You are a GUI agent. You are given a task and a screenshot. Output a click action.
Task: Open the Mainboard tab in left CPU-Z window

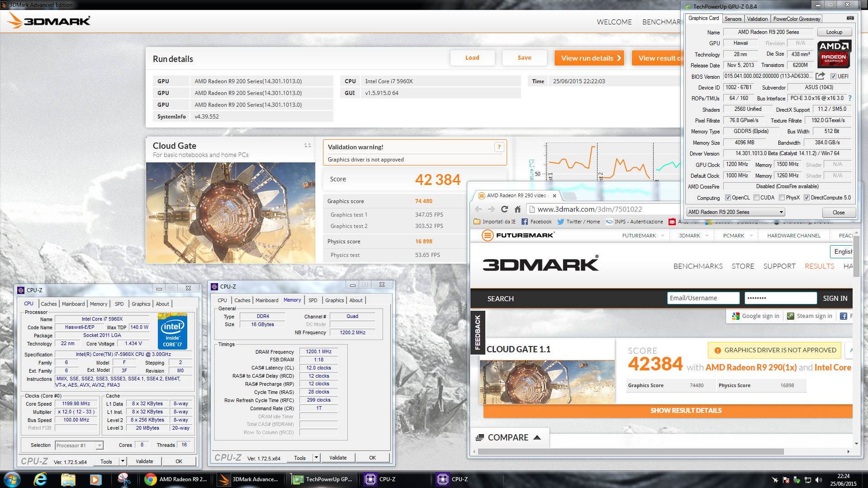73,304
